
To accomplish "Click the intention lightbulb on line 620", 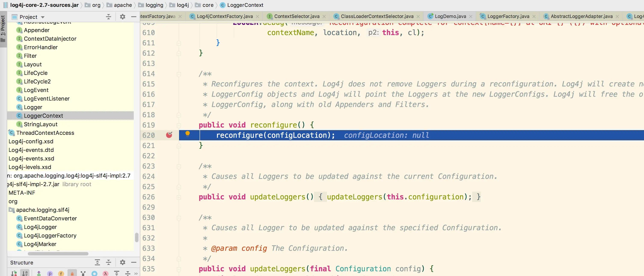I will tap(188, 134).
